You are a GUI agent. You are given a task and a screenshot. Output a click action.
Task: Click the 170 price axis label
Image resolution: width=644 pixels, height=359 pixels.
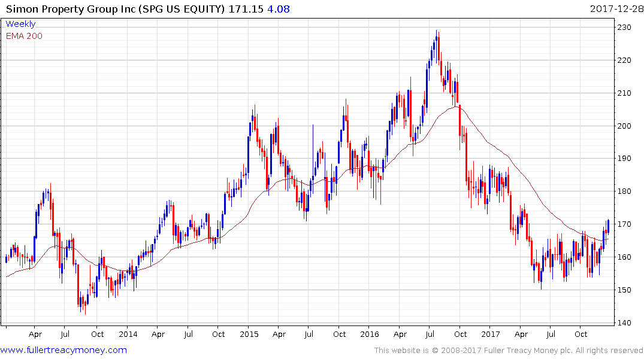(624, 224)
